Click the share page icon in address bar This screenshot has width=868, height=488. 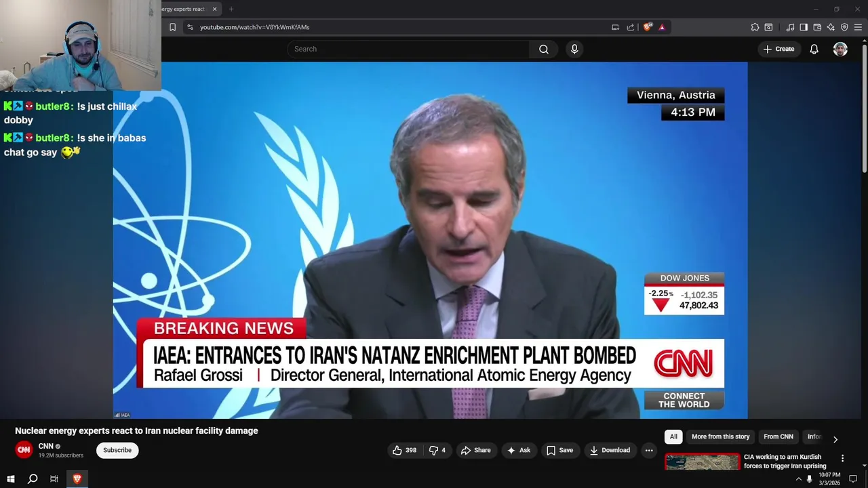(631, 27)
